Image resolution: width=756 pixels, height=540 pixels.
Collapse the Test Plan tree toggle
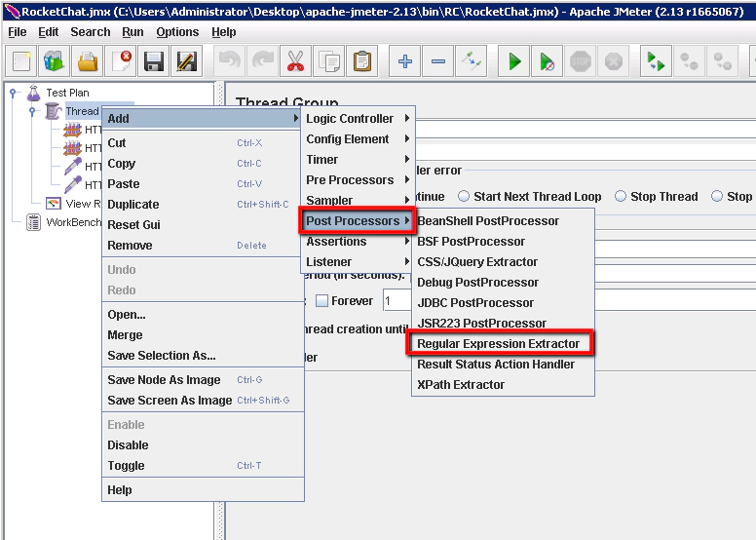(x=13, y=93)
